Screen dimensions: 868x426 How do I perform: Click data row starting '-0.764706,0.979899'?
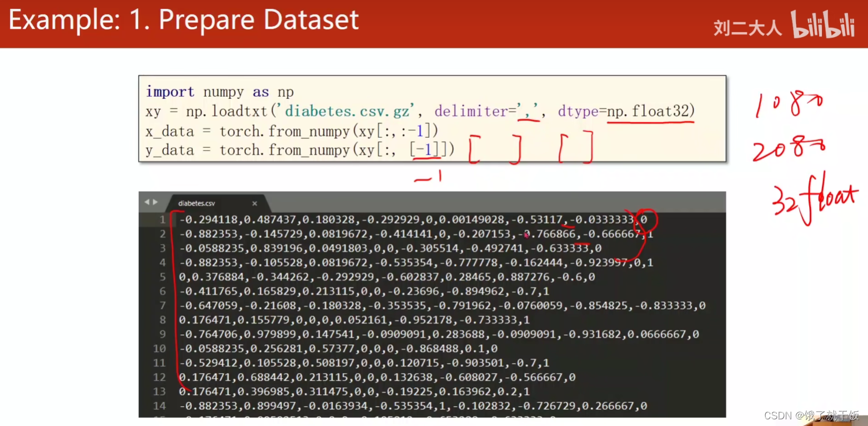439,334
